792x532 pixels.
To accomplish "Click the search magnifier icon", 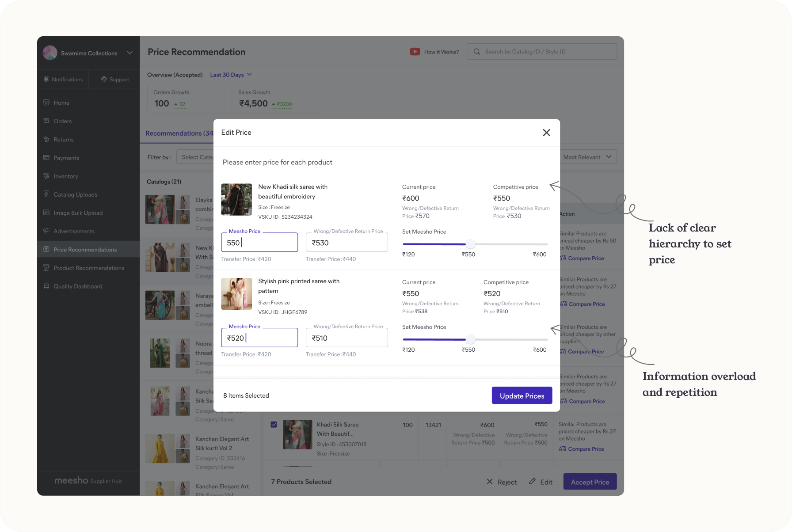I will pos(477,52).
